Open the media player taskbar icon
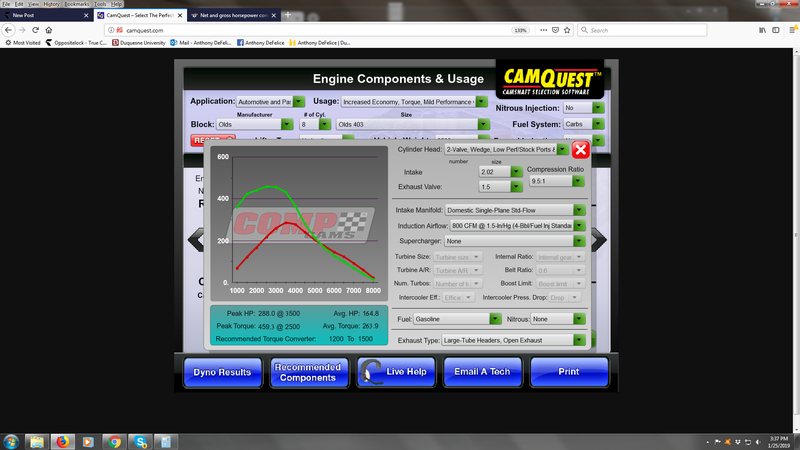This screenshot has width=800, height=450. 88,442
